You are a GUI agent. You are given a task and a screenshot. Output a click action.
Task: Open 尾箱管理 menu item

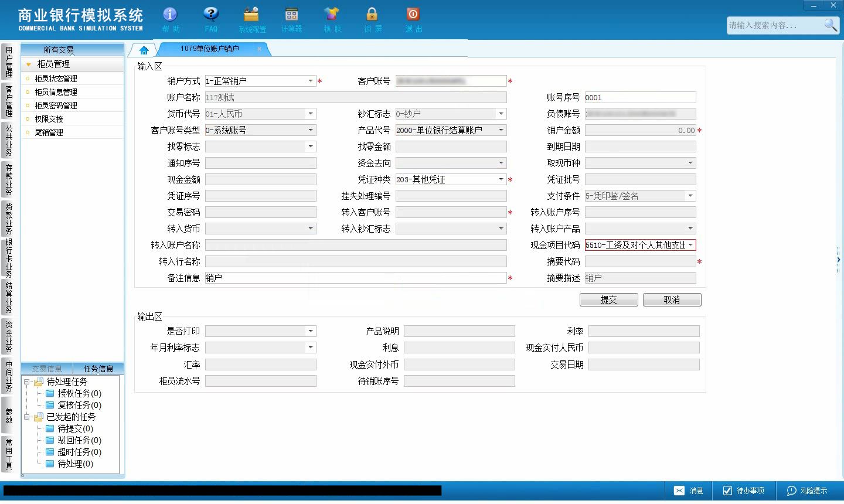coord(49,132)
